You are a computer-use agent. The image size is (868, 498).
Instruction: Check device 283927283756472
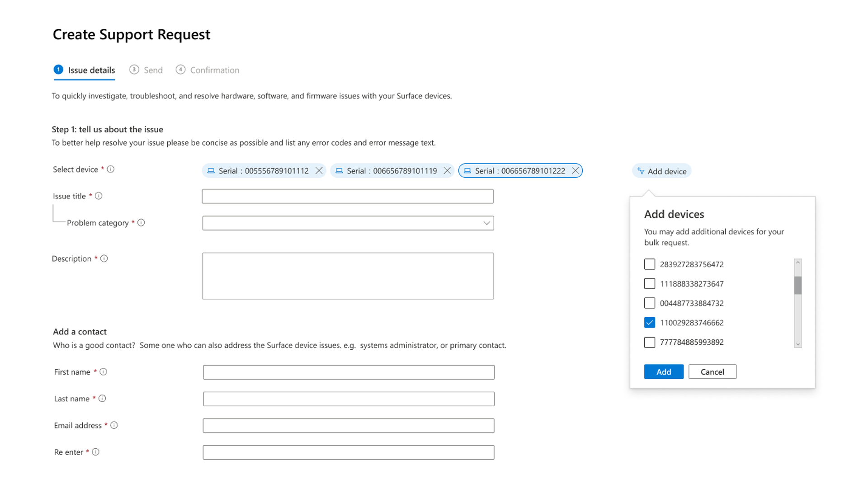point(650,264)
